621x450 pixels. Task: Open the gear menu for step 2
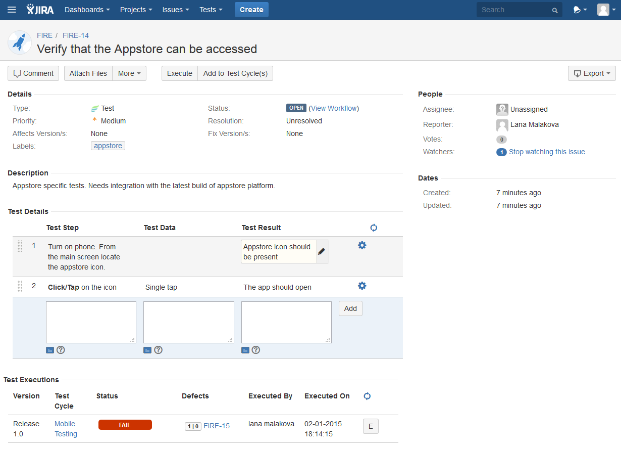(x=362, y=286)
